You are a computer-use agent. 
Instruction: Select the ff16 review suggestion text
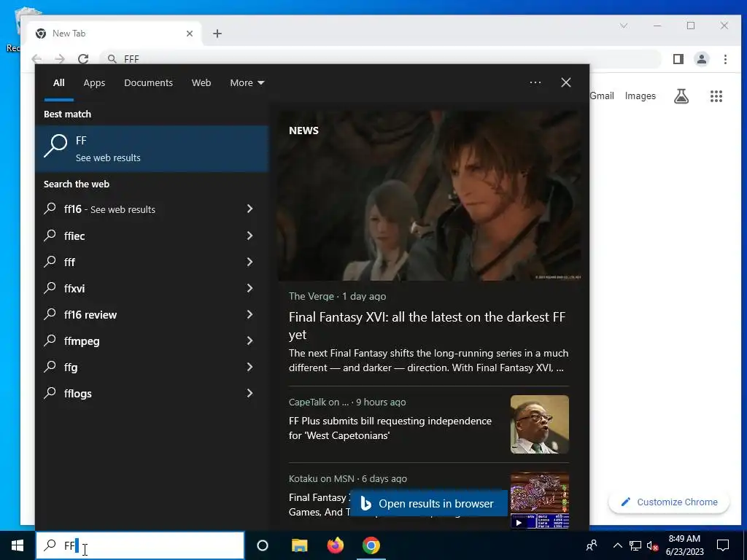tap(90, 315)
